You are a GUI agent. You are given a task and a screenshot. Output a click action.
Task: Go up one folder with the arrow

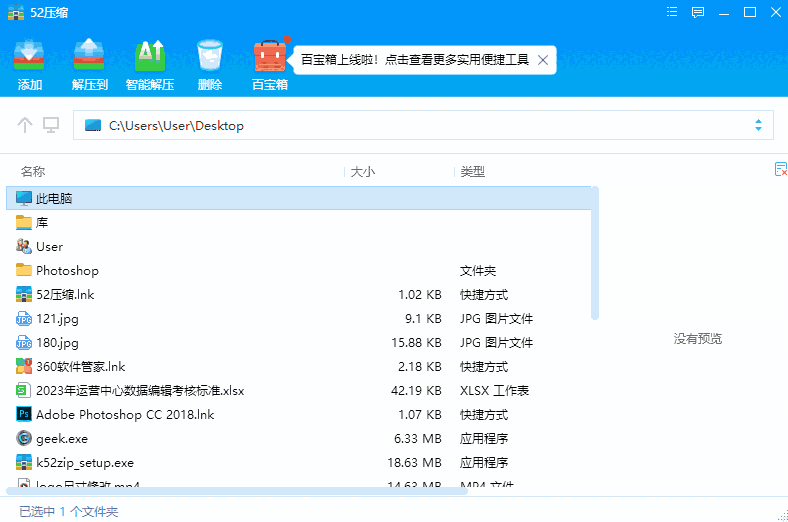pyautogui.click(x=25, y=125)
